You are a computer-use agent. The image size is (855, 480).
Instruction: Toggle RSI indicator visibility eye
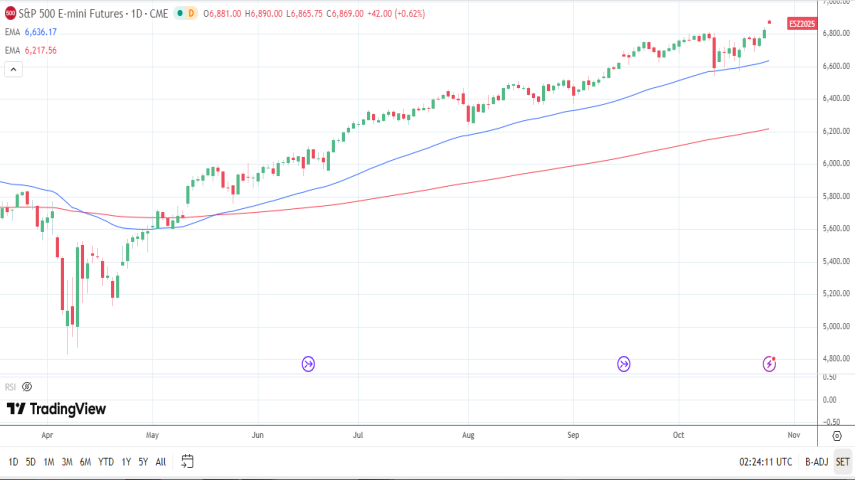[x=27, y=386]
